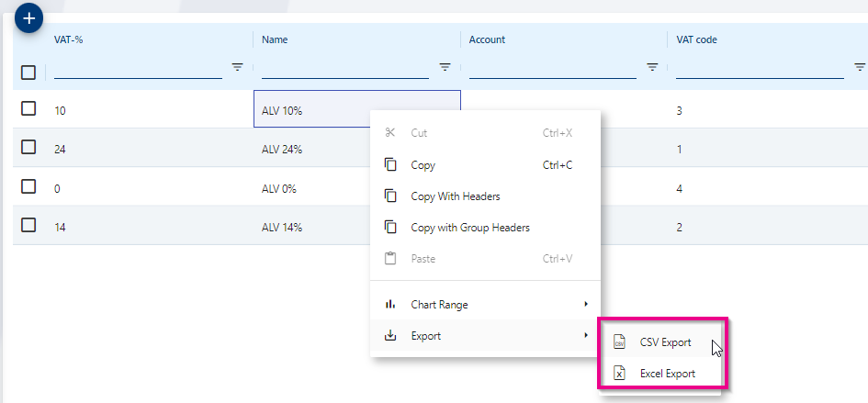Open the VAT-% column filter icon

[237, 67]
